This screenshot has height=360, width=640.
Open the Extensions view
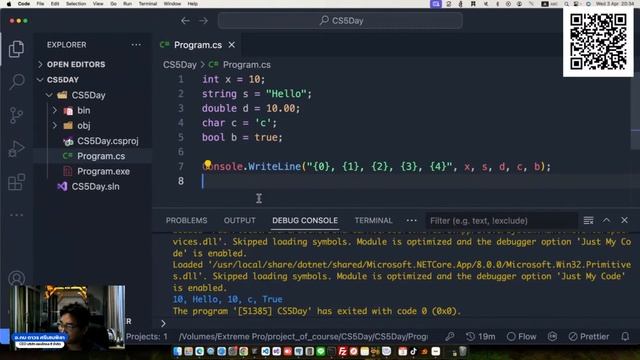coord(16,182)
